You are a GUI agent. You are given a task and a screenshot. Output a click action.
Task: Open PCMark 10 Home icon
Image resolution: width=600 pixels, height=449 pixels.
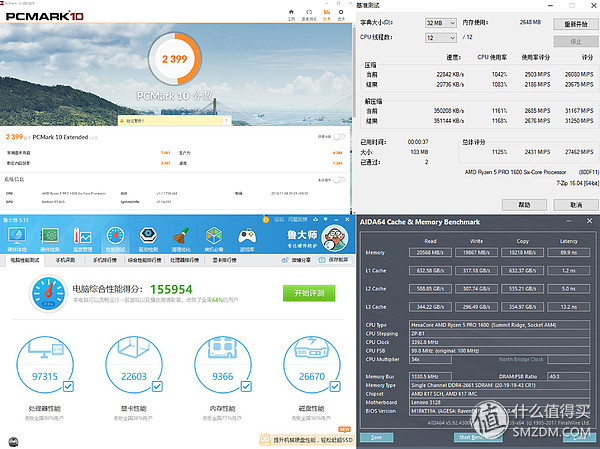tap(291, 14)
